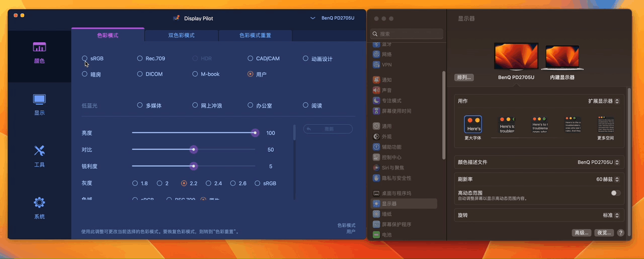The width and height of the screenshot is (644, 259).
Task: Open 控制中心 in System Settings sidebar
Action: click(387, 157)
